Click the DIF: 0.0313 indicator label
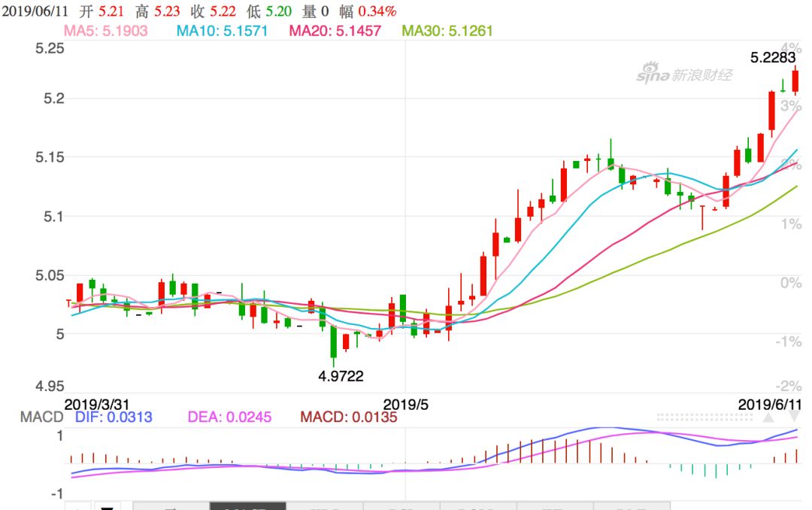Image resolution: width=812 pixels, height=510 pixels. point(114,417)
